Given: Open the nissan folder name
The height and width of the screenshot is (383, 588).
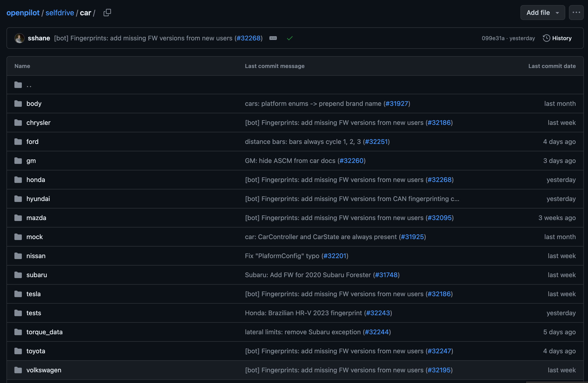Looking at the screenshot, I should 36,256.
